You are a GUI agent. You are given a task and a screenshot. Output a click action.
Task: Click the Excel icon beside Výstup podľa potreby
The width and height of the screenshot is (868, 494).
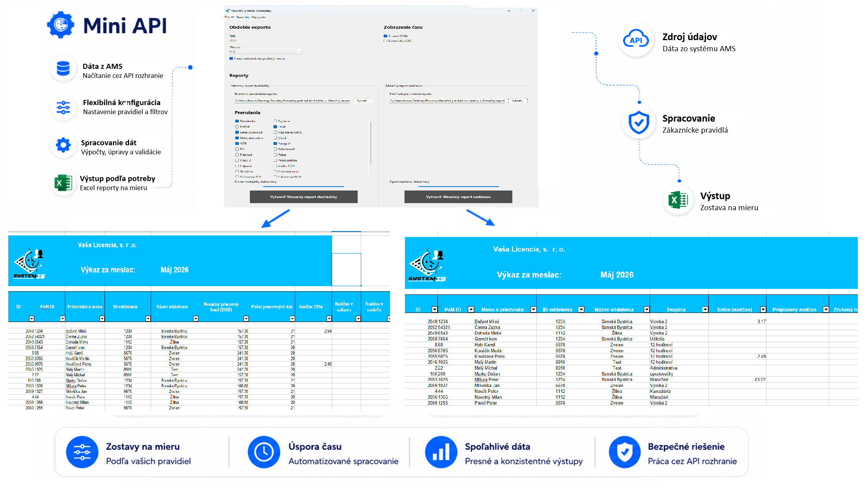click(x=63, y=183)
